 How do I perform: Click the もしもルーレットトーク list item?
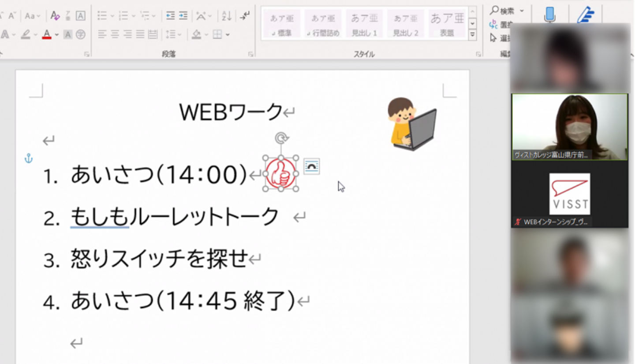pyautogui.click(x=175, y=216)
